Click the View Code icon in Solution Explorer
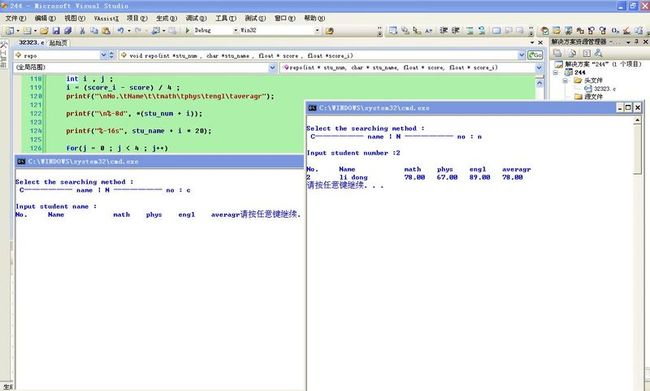 pos(586,53)
